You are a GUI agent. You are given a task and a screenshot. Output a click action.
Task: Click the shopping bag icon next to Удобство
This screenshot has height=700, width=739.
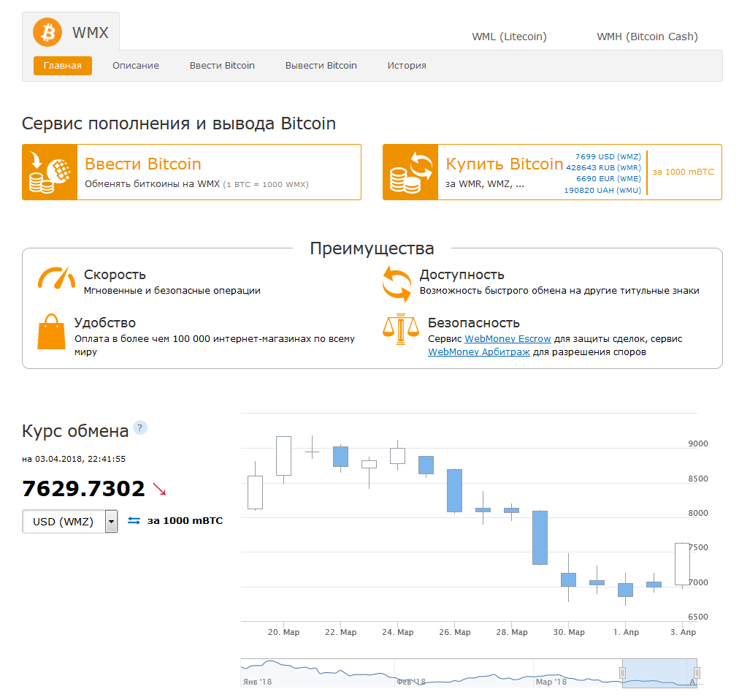coord(51,332)
